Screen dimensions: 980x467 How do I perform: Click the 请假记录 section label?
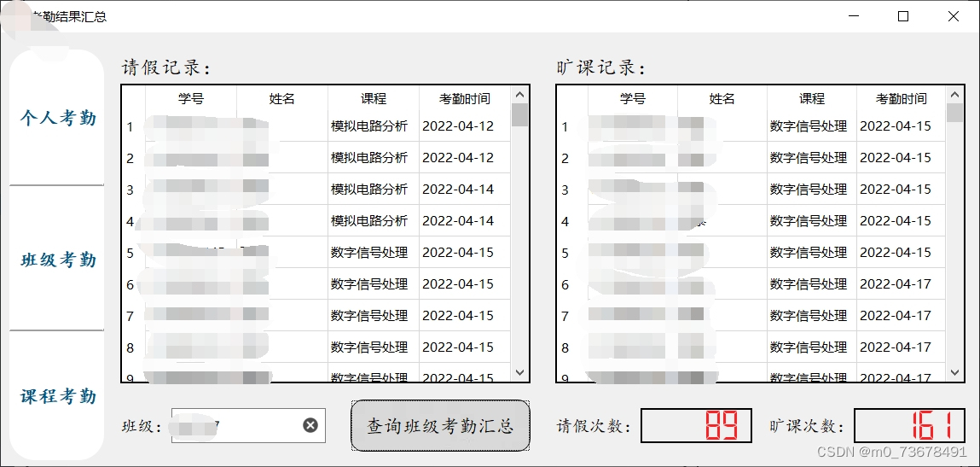tap(165, 67)
